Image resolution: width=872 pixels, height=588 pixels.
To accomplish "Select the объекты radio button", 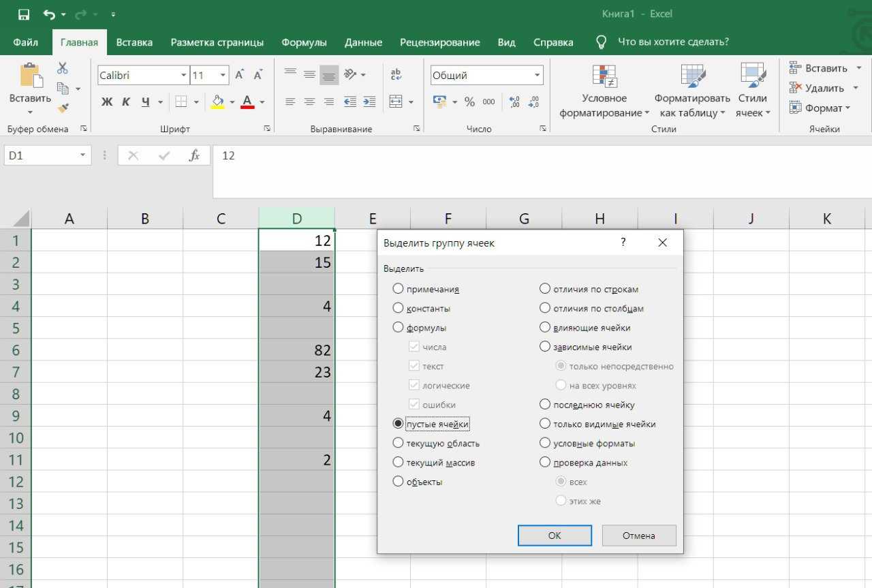I will coord(398,482).
